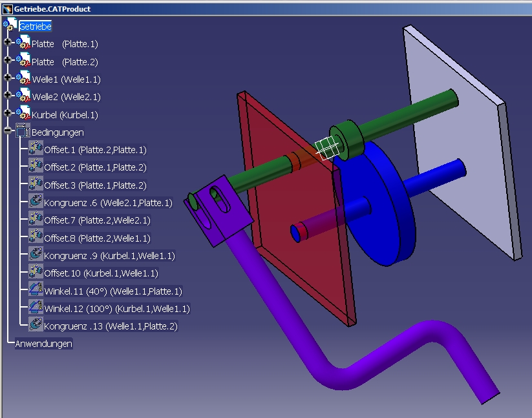The width and height of the screenshot is (532, 418).
Task: Select the Getriebe root label
Action: pyautogui.click(x=36, y=26)
